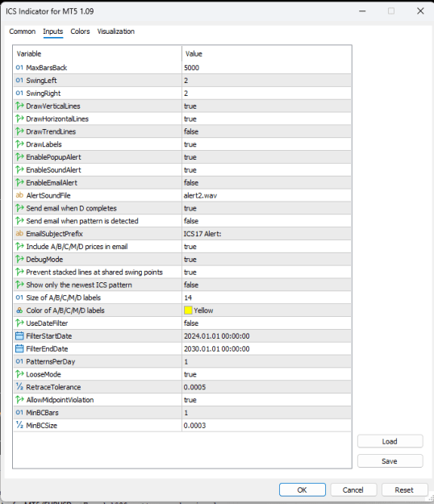Viewport: 434px width, 504px height.
Task: Toggle Send email when D completes value
Action: [x=266, y=208]
